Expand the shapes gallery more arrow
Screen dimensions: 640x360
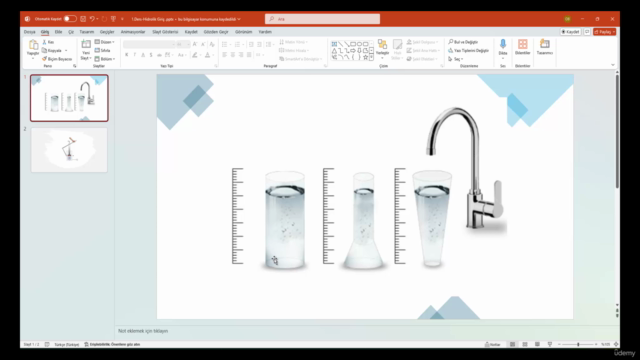coord(371,58)
